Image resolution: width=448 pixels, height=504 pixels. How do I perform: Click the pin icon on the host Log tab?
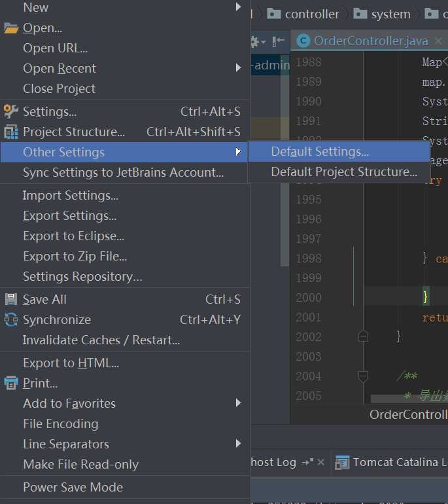307,462
